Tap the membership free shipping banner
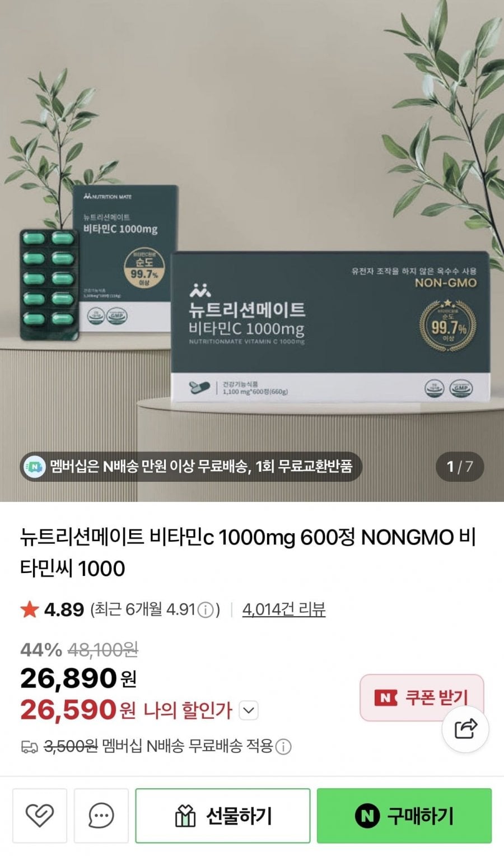Screen dimensions: 504x856 coord(191,466)
